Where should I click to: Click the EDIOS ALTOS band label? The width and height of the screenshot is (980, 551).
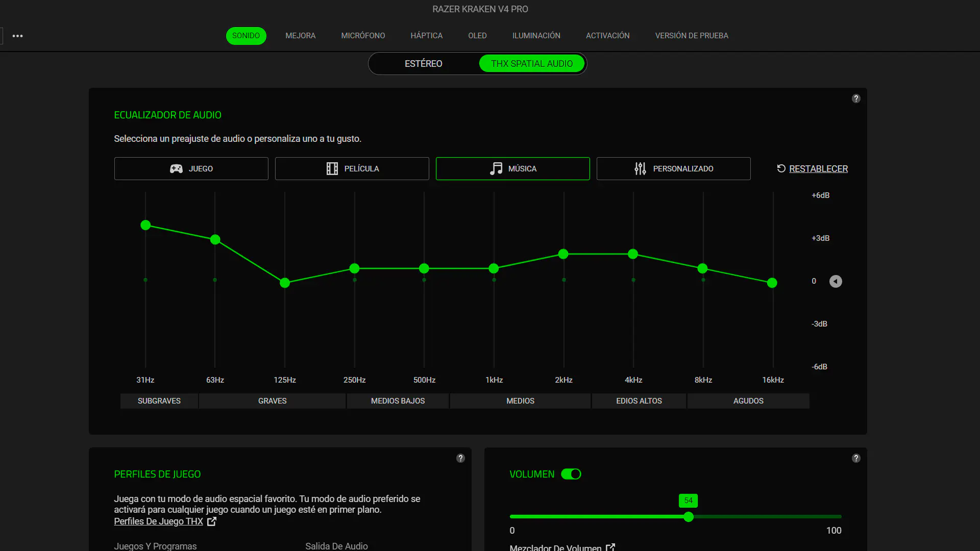[x=639, y=401]
